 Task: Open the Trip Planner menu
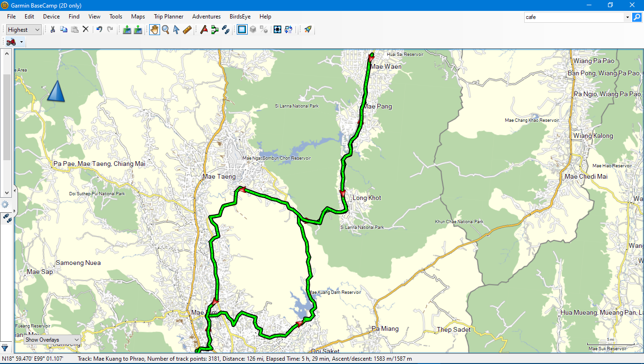pos(168,17)
